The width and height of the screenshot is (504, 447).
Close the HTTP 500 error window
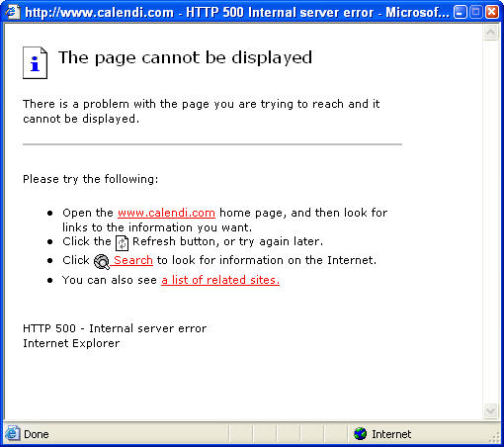(x=492, y=12)
